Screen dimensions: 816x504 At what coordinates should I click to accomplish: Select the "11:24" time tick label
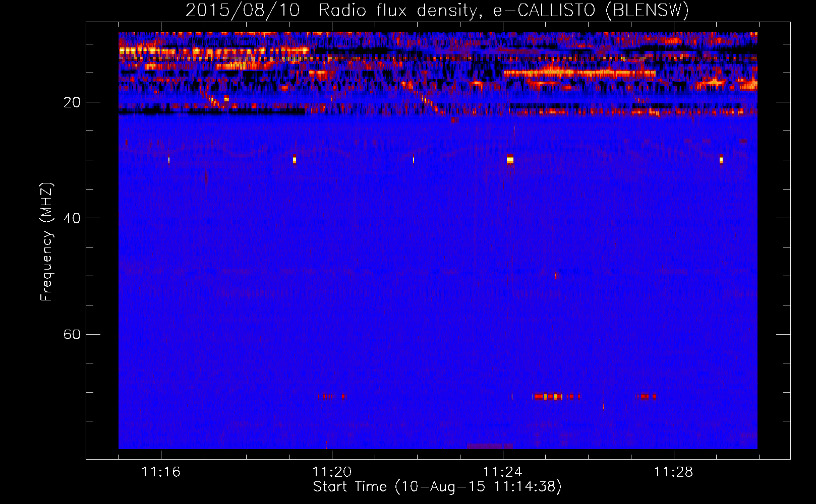503,472
